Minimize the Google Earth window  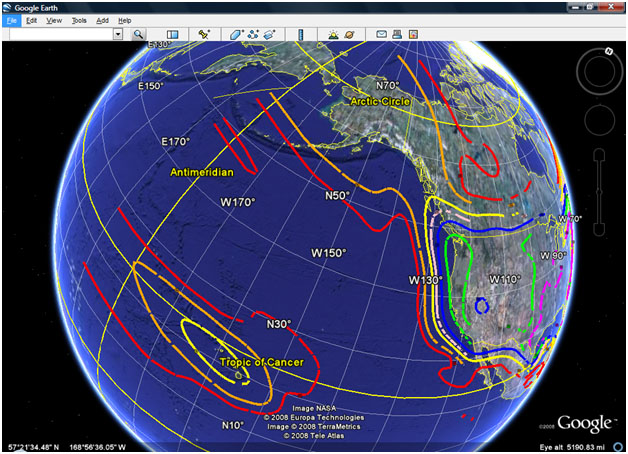point(575,7)
